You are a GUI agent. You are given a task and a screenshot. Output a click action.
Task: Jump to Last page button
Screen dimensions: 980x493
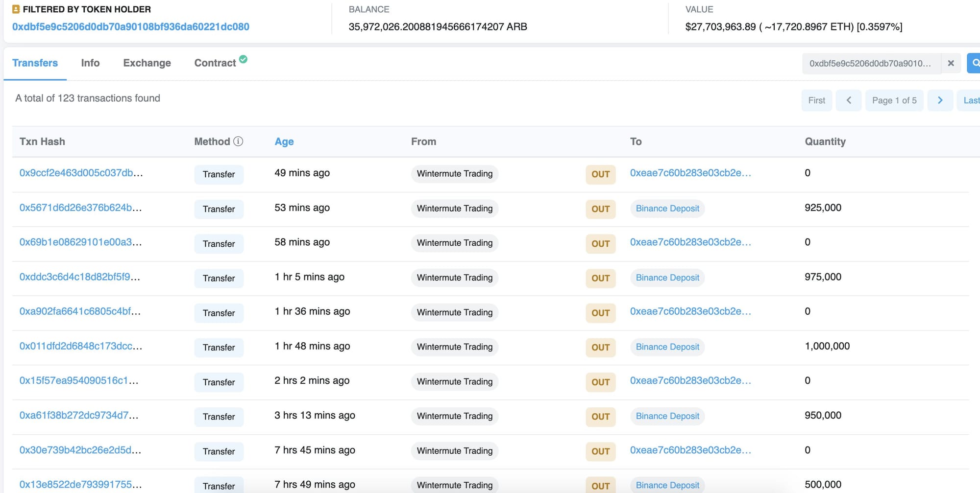pos(970,100)
